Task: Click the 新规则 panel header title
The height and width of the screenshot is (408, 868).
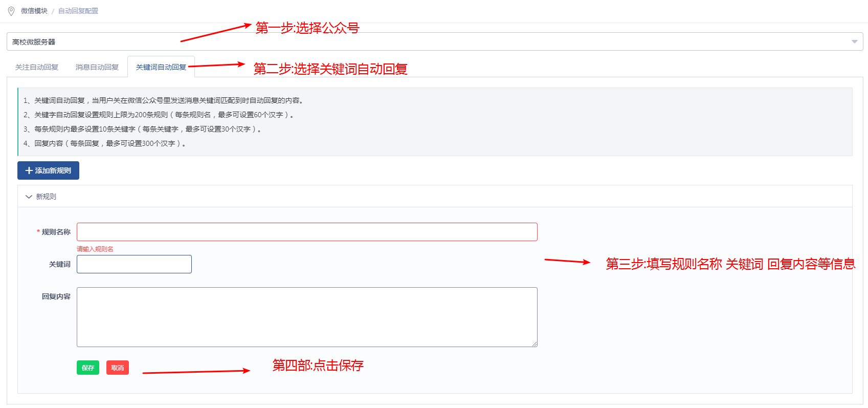Action: (x=46, y=197)
